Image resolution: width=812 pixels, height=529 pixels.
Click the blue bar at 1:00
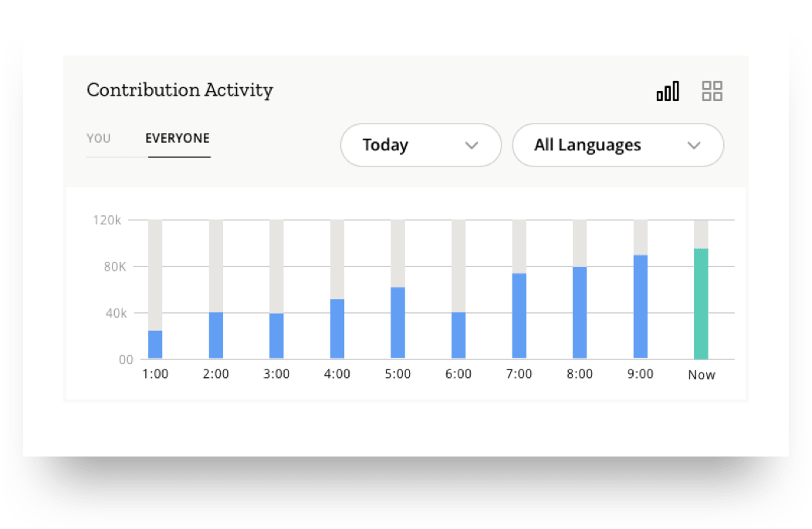pyautogui.click(x=155, y=345)
